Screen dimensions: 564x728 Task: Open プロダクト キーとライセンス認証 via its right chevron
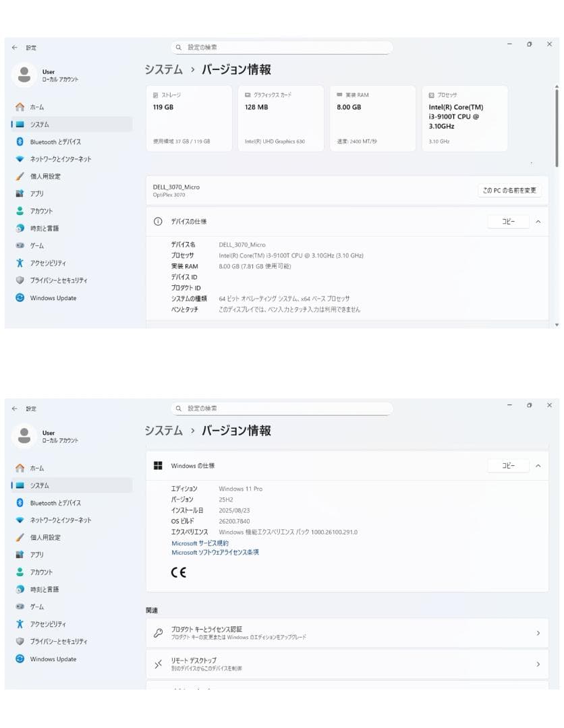coord(538,633)
